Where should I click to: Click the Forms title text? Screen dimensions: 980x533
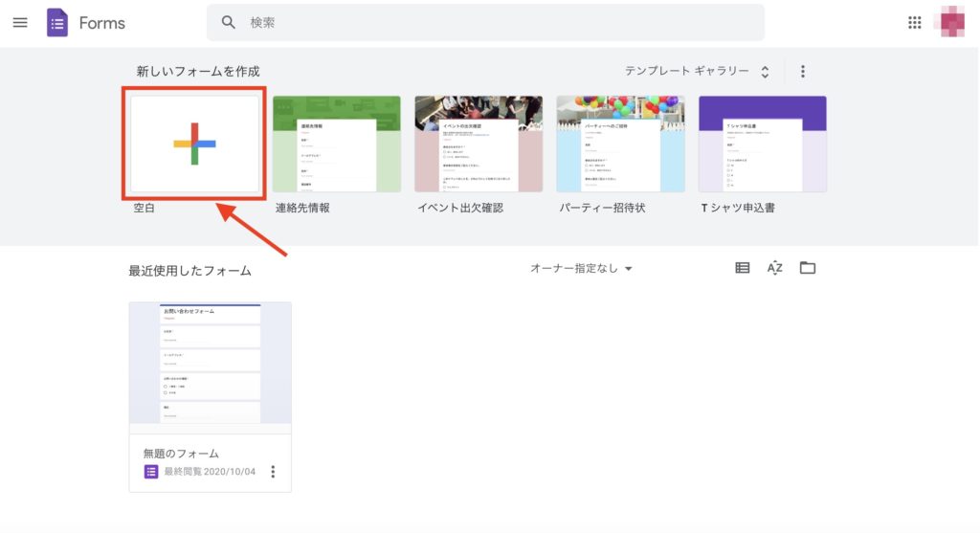pos(101,23)
